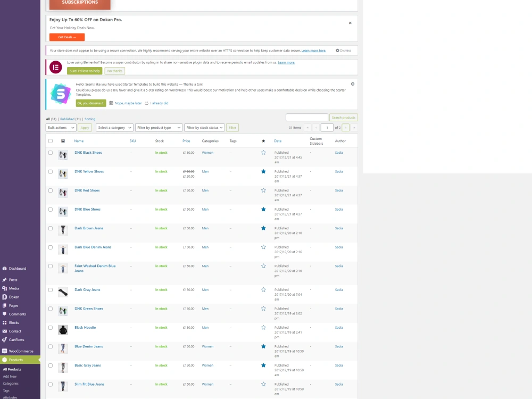Dismiss the Starter Templates rating notice
The image size is (532, 399).
(x=353, y=84)
